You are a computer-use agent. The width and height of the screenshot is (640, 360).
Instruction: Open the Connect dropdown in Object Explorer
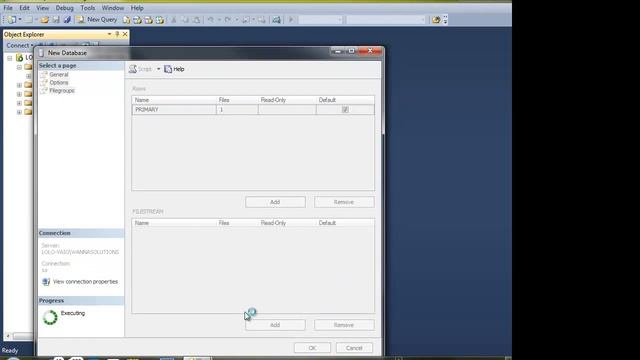pyautogui.click(x=19, y=45)
